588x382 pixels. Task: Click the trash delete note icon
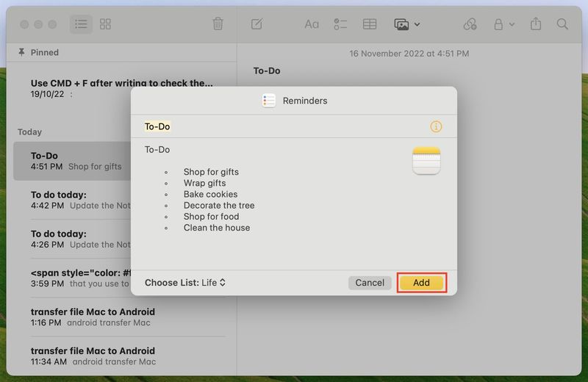coord(218,24)
